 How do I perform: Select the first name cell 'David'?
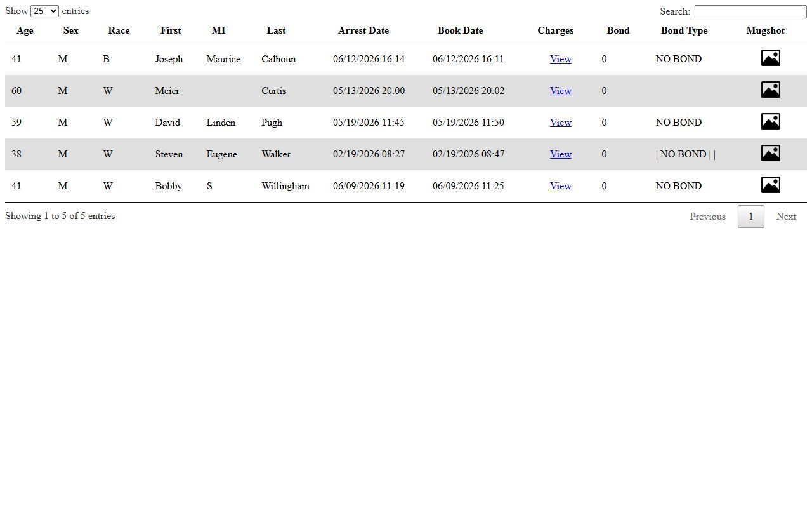[168, 123]
